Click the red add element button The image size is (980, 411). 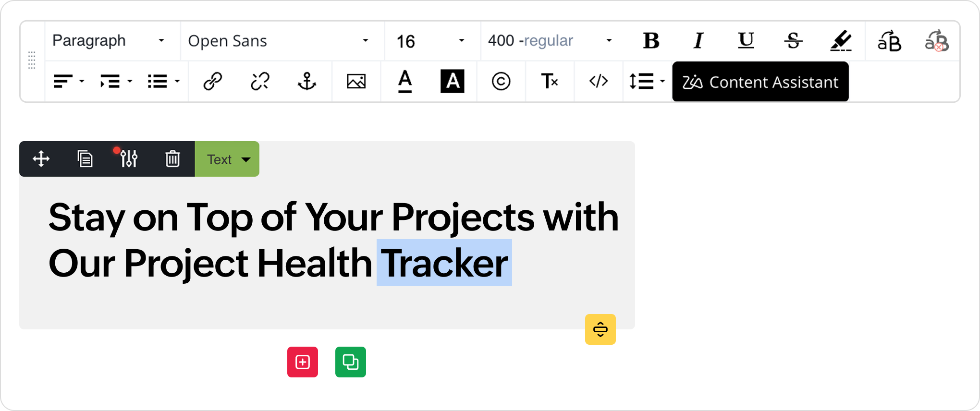point(303,362)
